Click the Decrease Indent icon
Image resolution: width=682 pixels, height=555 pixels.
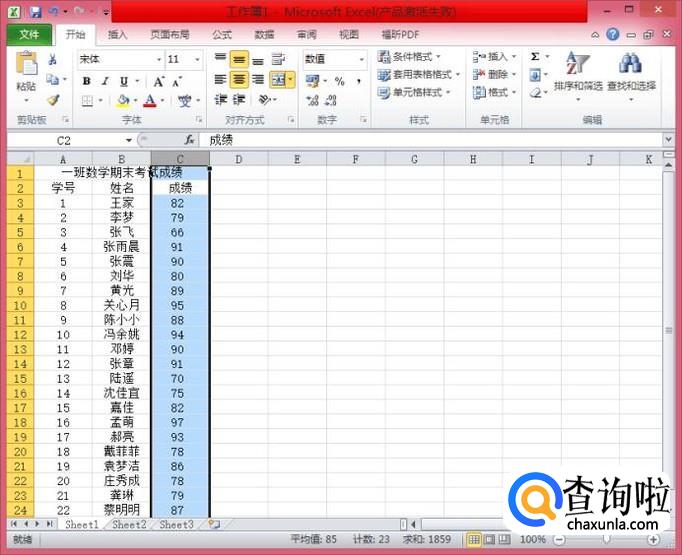coord(221,100)
